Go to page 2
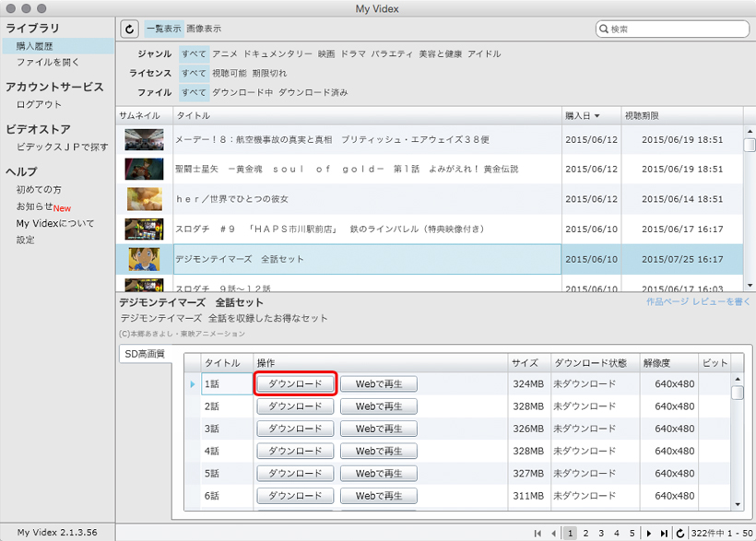756x541 pixels. pyautogui.click(x=585, y=533)
